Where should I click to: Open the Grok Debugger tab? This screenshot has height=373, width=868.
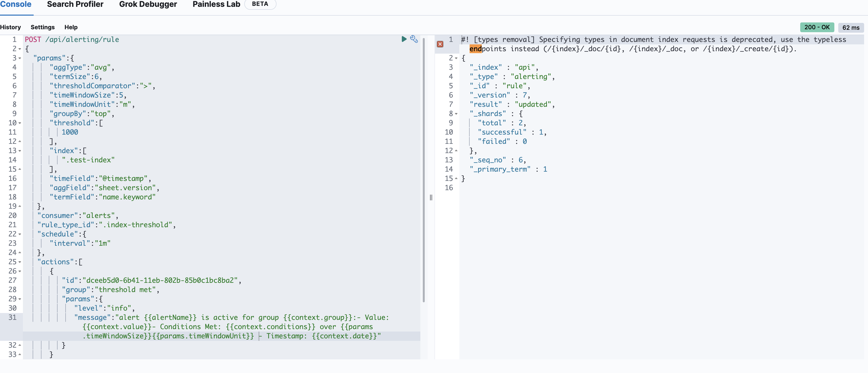click(148, 4)
